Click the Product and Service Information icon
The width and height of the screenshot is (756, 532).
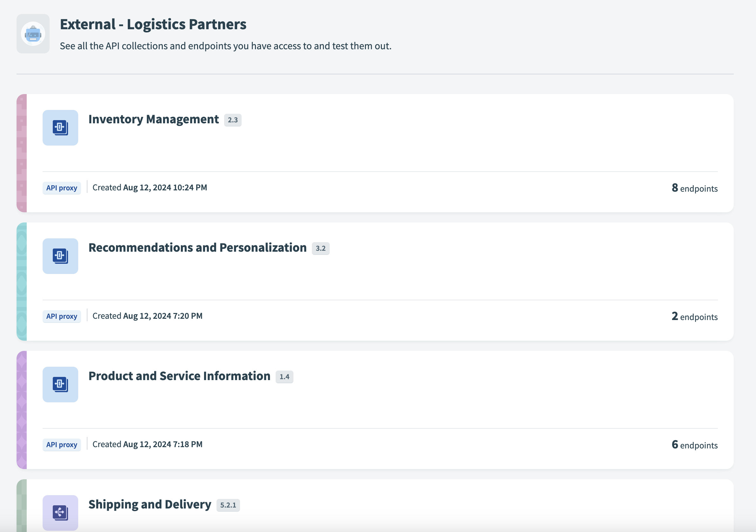tap(60, 385)
